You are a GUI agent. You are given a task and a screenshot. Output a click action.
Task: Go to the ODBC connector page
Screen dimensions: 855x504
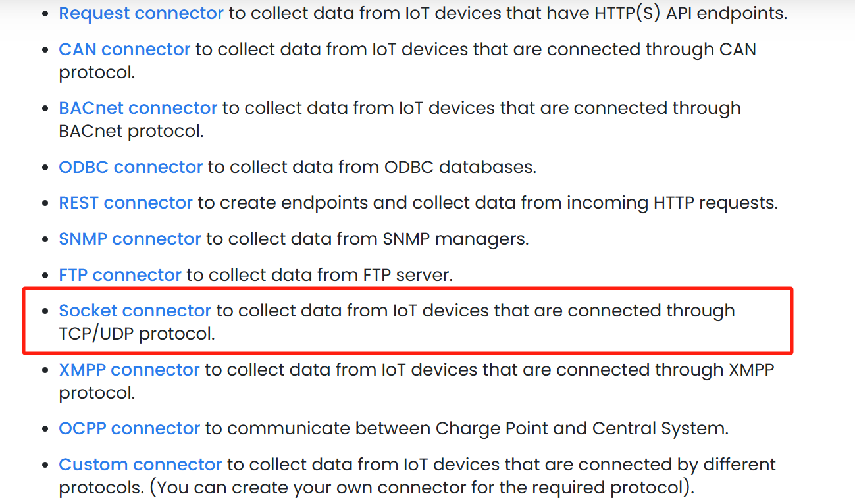tap(130, 167)
